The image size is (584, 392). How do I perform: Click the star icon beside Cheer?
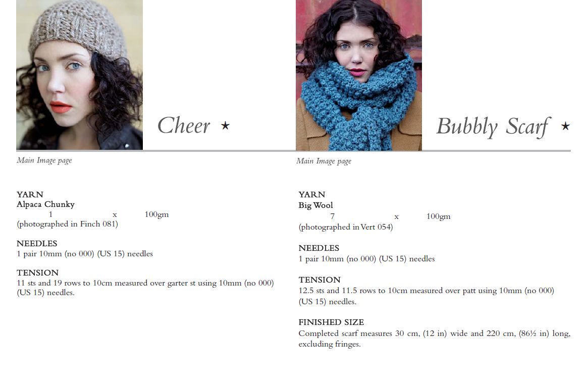click(225, 126)
